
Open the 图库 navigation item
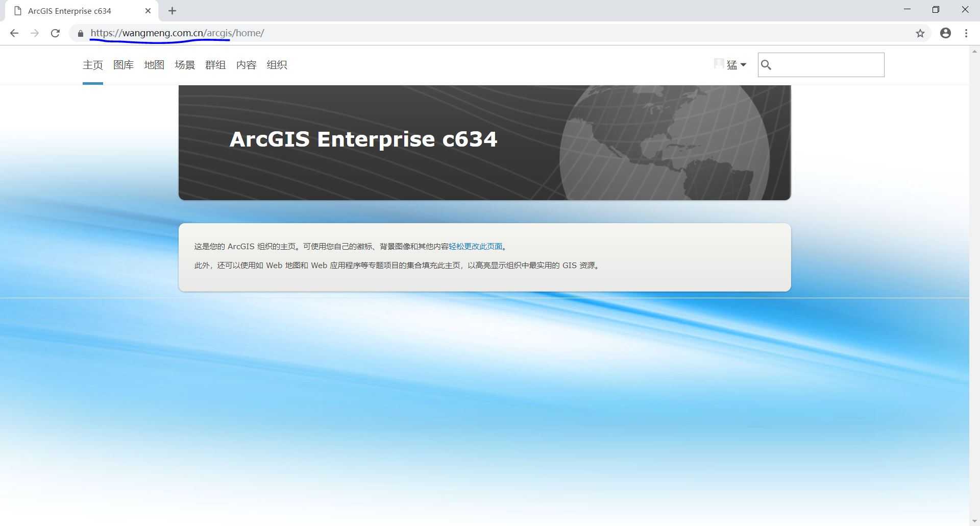point(124,65)
